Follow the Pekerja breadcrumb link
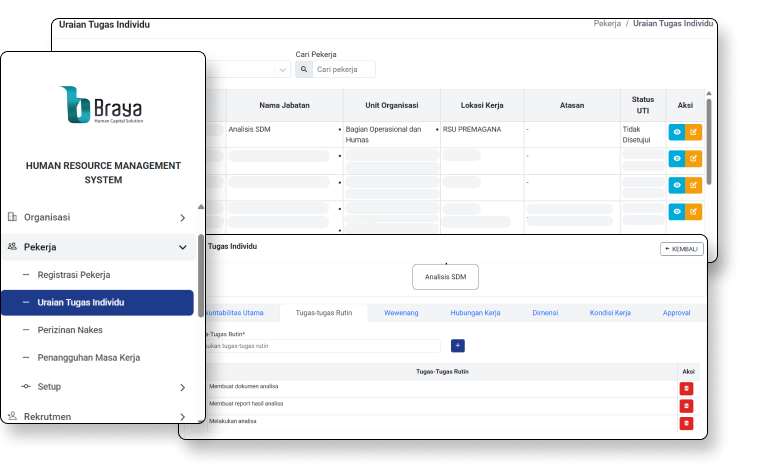Screen dimensions: 760x475 click(x=607, y=23)
